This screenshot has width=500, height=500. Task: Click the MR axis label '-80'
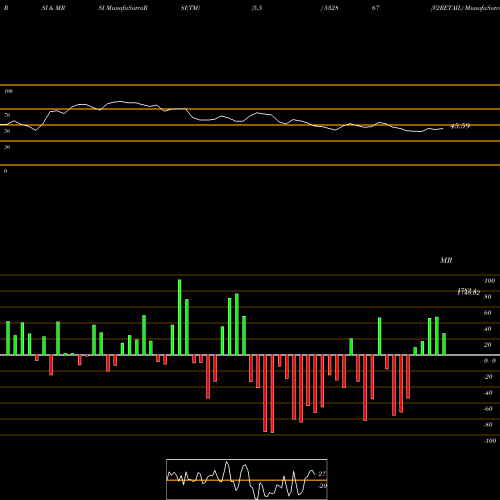488,425
